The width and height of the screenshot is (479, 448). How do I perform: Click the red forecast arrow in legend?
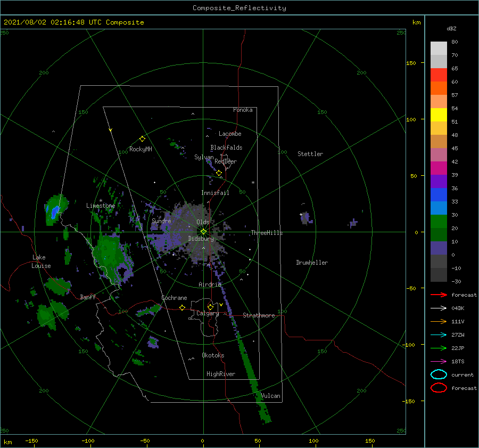tap(439, 295)
